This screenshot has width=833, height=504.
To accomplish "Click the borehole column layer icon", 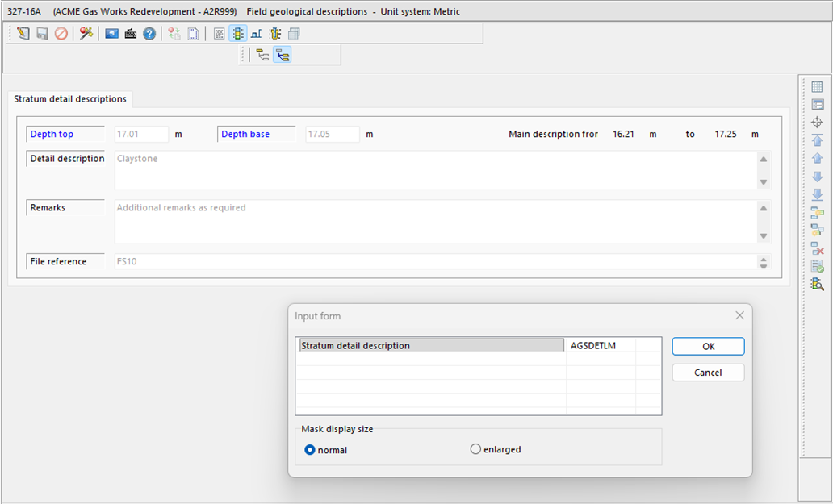I will click(x=275, y=34).
